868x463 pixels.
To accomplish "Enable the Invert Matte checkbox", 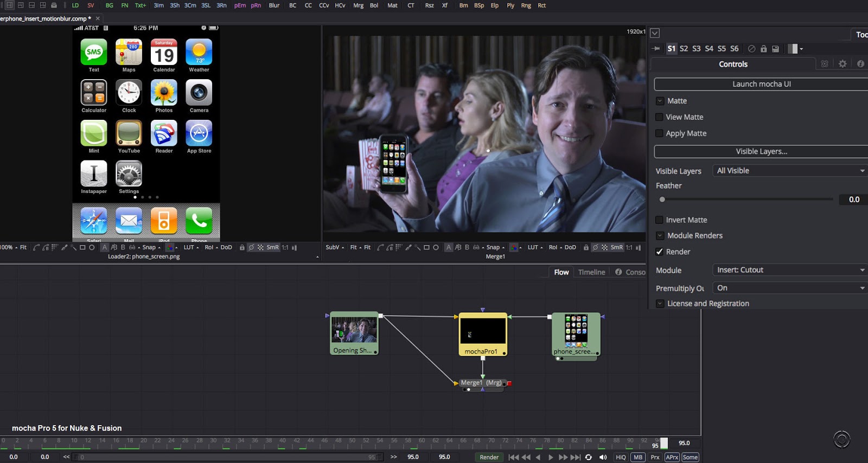I will pos(659,220).
